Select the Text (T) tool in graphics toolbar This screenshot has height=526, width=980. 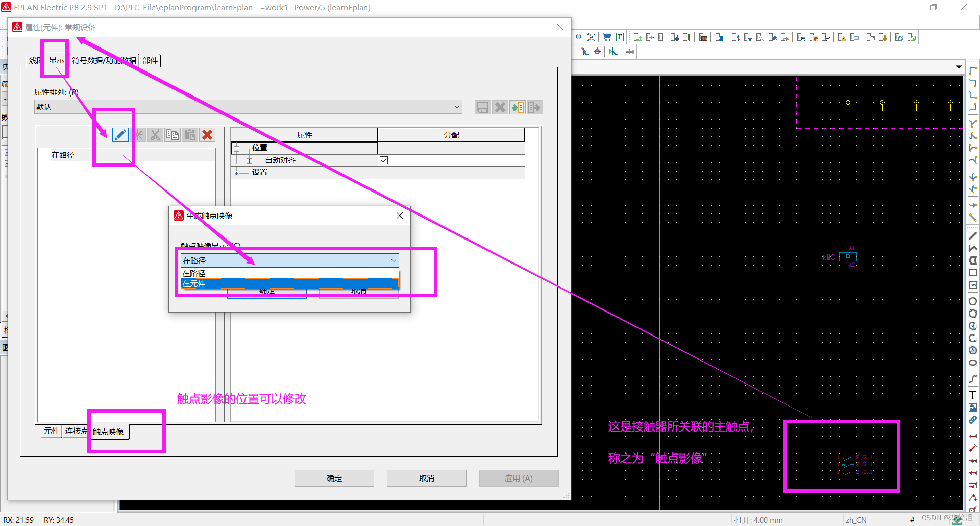pos(973,395)
